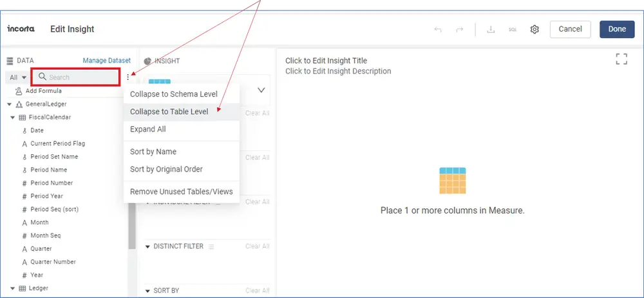Click Add Formula
644x298 pixels.
(x=44, y=90)
